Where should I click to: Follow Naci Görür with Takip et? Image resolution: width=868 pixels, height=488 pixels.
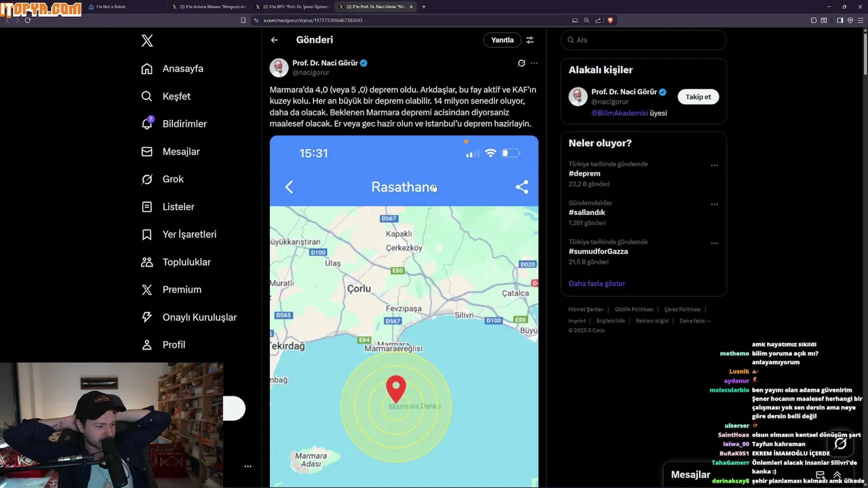698,97
